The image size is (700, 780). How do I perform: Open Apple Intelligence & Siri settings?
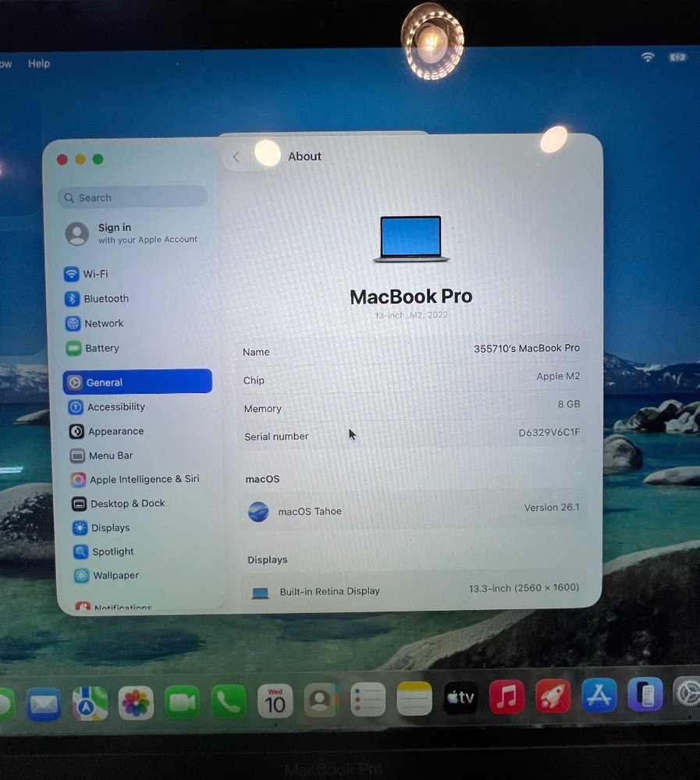click(144, 480)
